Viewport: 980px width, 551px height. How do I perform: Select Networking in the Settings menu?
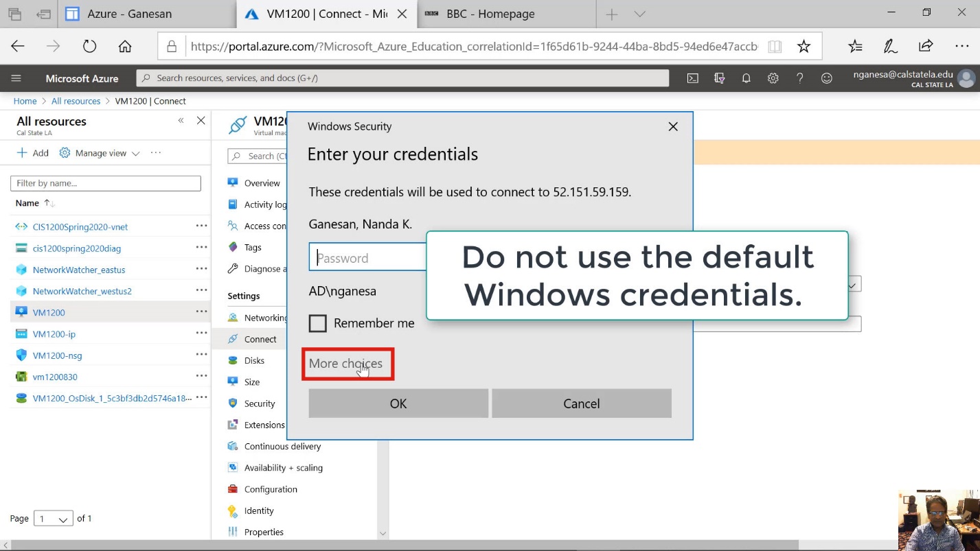(x=265, y=318)
